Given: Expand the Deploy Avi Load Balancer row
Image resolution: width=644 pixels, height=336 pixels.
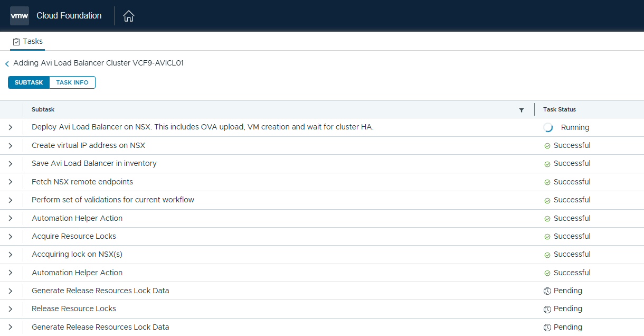Looking at the screenshot, I should coord(11,127).
